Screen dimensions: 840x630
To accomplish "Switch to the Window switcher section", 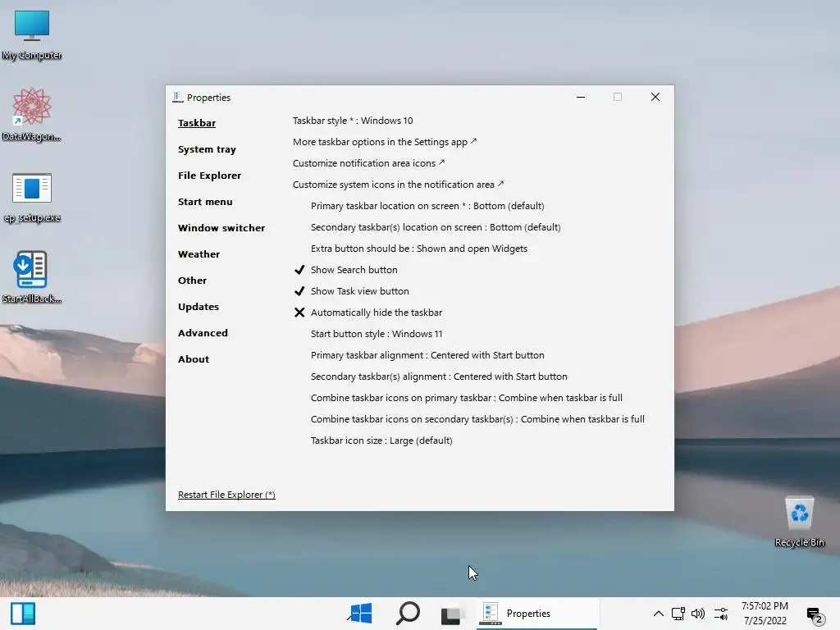I will (221, 228).
